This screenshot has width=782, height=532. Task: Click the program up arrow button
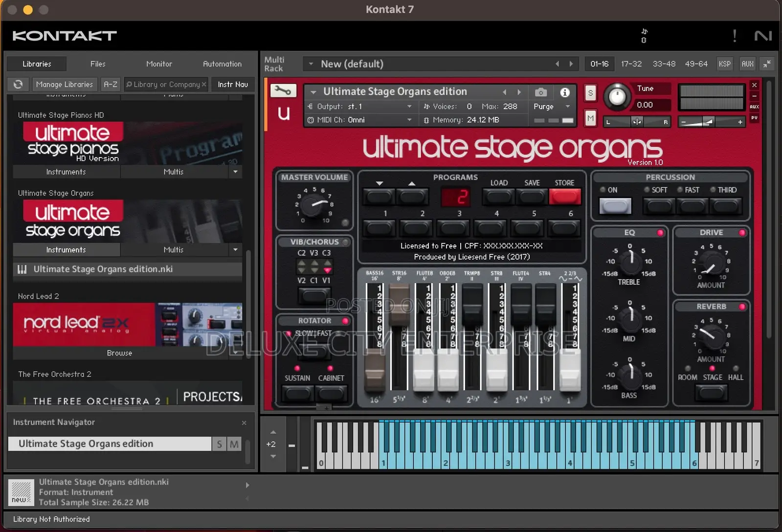412,197
